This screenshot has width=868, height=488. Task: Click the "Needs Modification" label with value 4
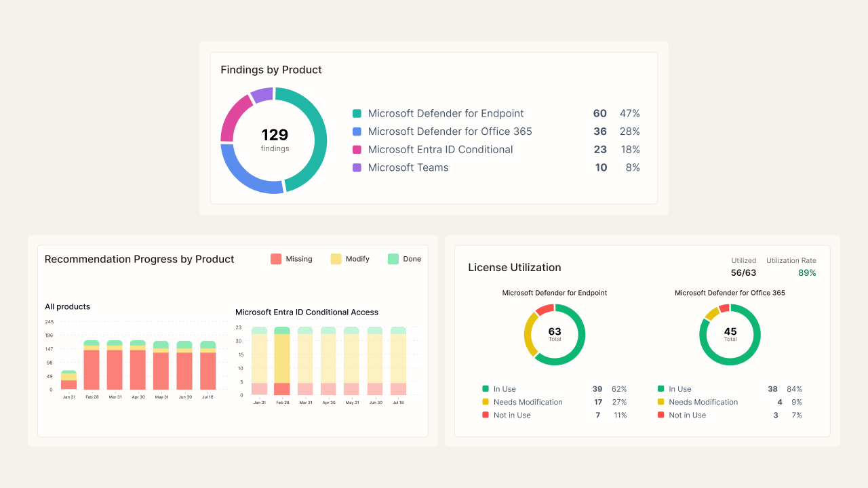click(703, 402)
